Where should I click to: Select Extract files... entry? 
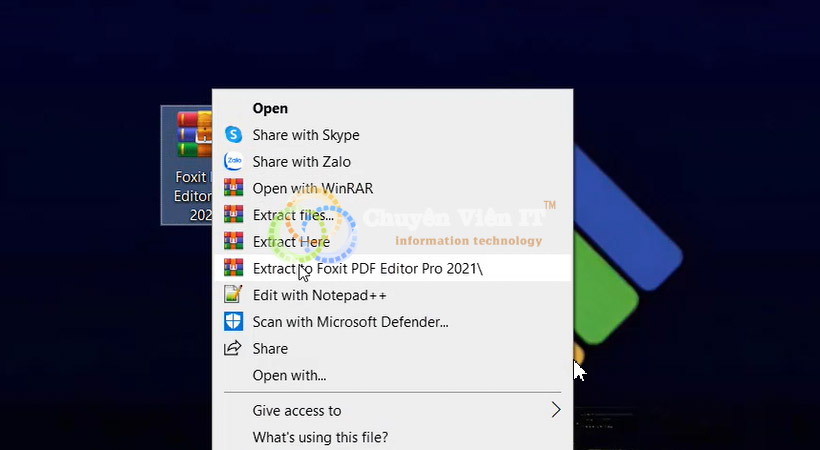click(392, 215)
